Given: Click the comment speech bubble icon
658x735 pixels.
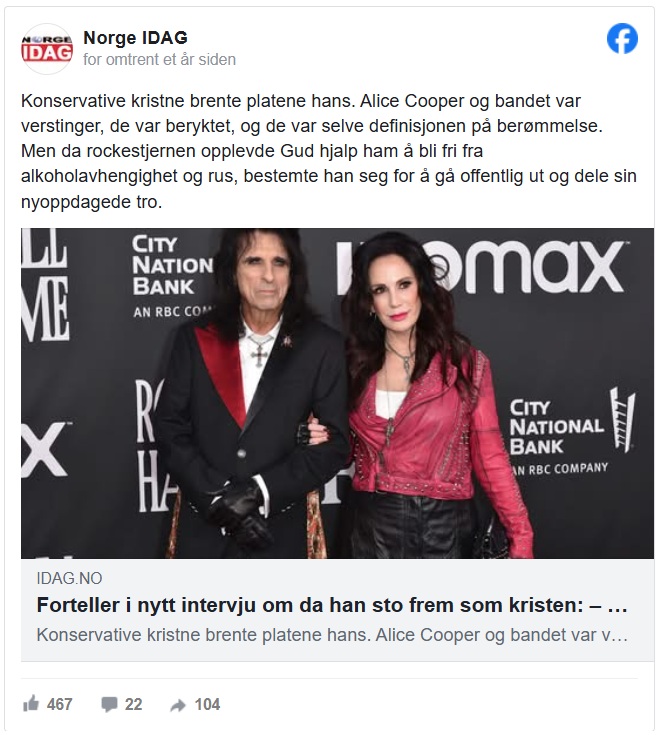Looking at the screenshot, I should pyautogui.click(x=109, y=704).
